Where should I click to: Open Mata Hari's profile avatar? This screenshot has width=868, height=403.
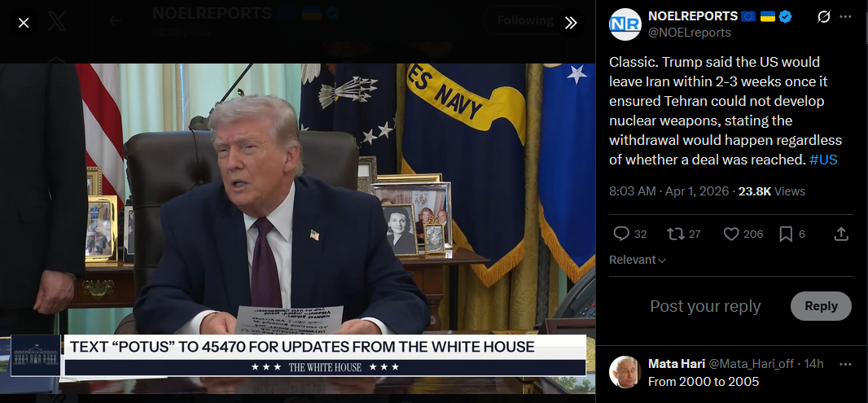tap(625, 371)
